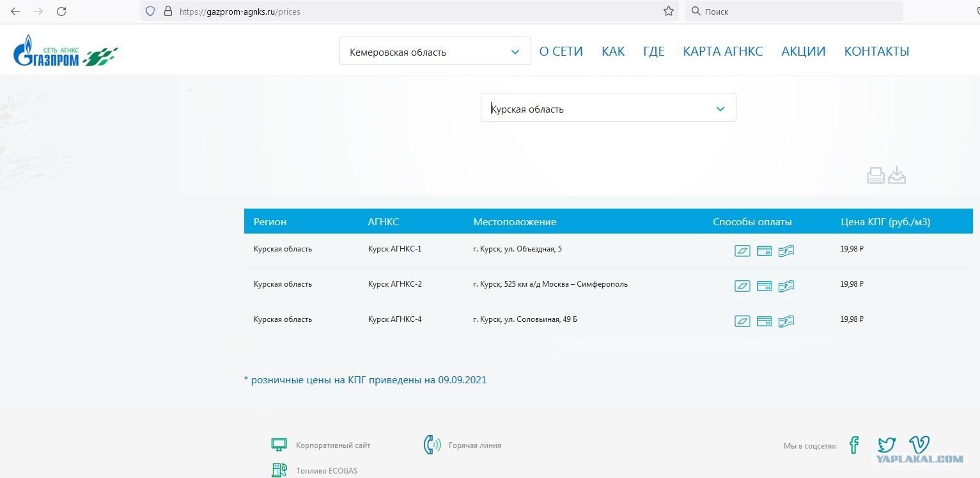Click address г. Курск, ул. Соловьиная, 49 Б

click(525, 319)
